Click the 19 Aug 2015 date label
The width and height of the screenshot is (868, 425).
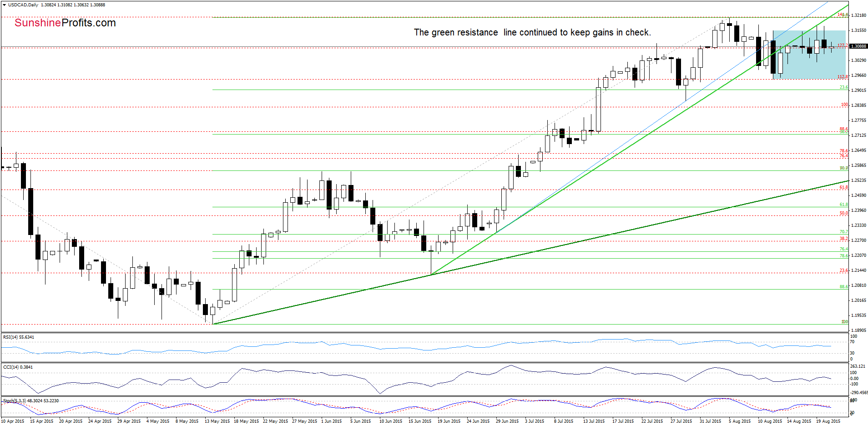(828, 421)
